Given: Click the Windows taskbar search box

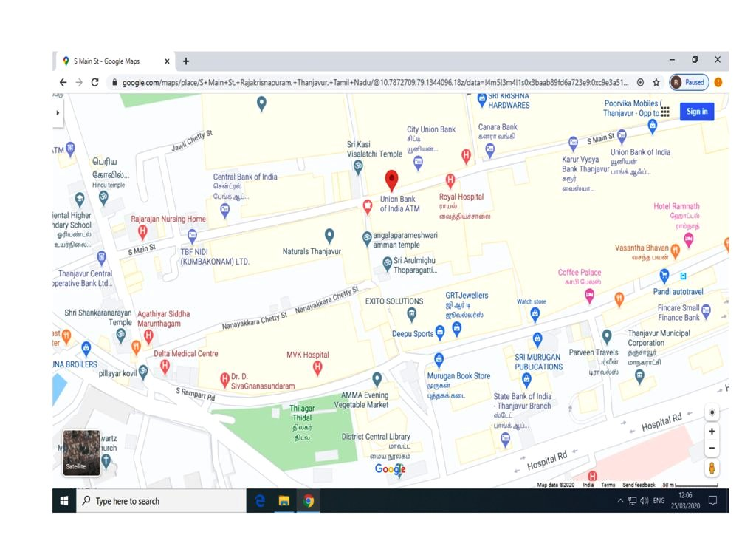Looking at the screenshot, I should click(x=162, y=501).
